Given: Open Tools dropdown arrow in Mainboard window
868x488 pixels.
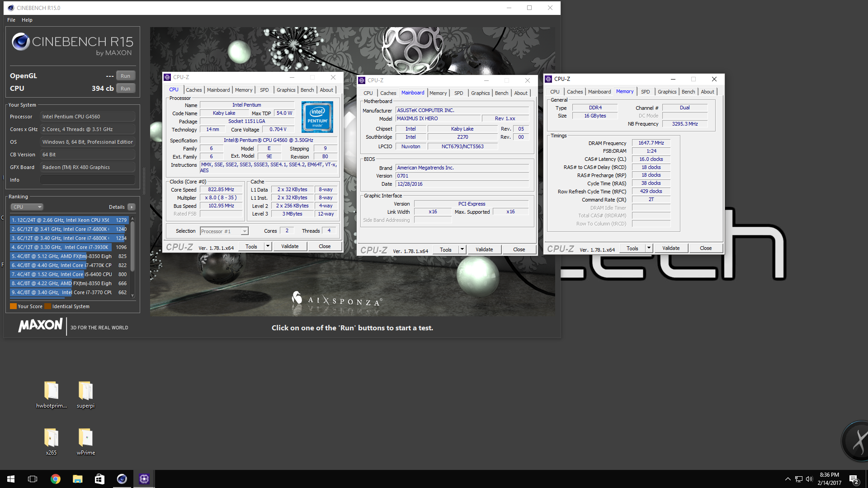Looking at the screenshot, I should [462, 249].
